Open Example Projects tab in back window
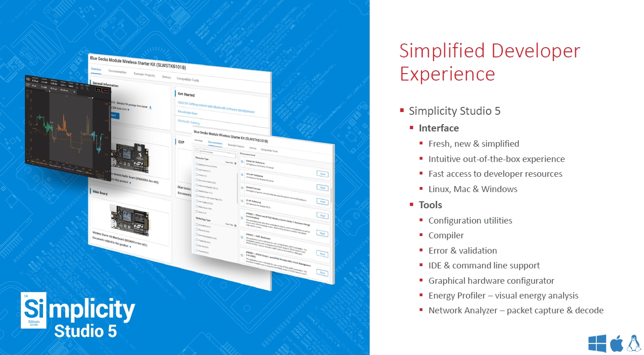This screenshot has height=355, width=644. pos(144,75)
